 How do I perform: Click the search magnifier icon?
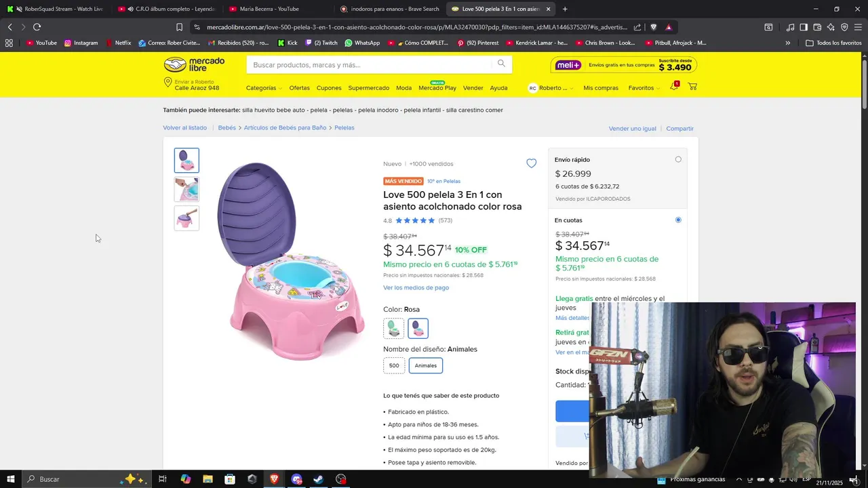(501, 64)
